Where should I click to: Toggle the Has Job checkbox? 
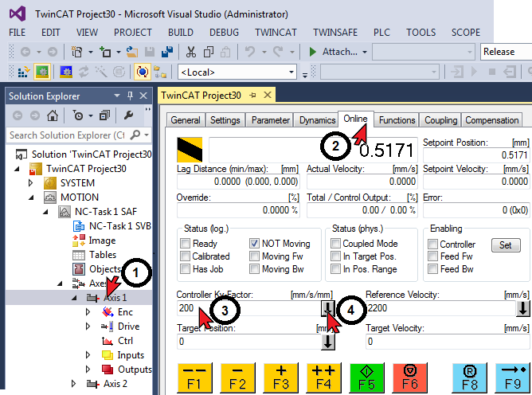tap(186, 269)
